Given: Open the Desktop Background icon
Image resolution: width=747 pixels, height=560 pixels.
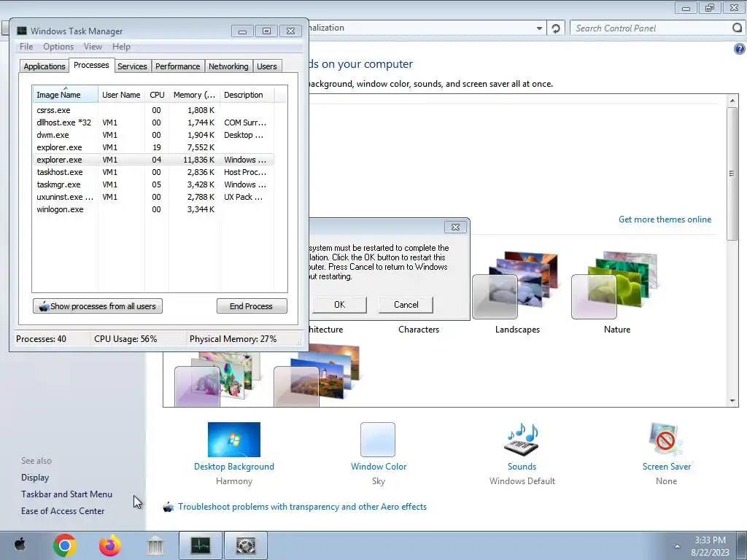Looking at the screenshot, I should (x=234, y=440).
